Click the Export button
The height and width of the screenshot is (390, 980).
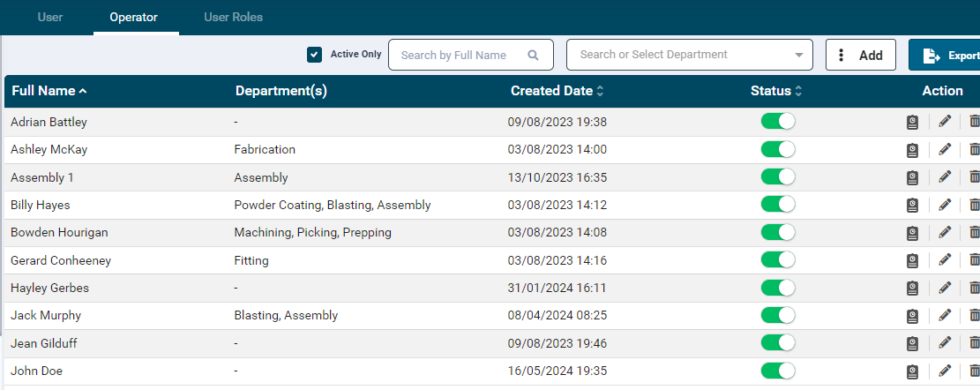click(x=948, y=55)
